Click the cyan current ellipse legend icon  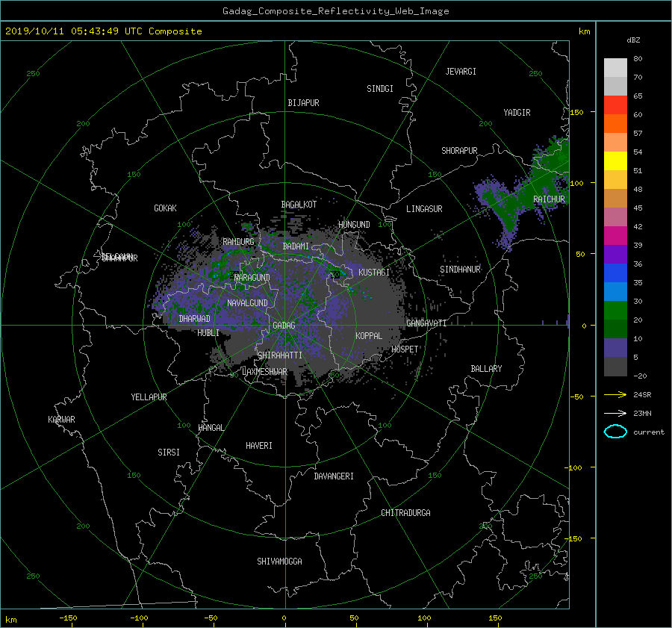(615, 432)
